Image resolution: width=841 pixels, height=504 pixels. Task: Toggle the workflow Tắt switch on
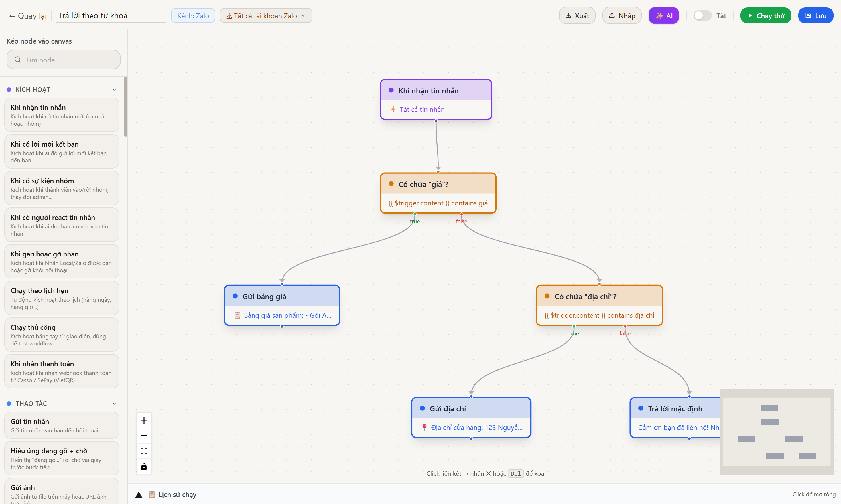pyautogui.click(x=702, y=16)
